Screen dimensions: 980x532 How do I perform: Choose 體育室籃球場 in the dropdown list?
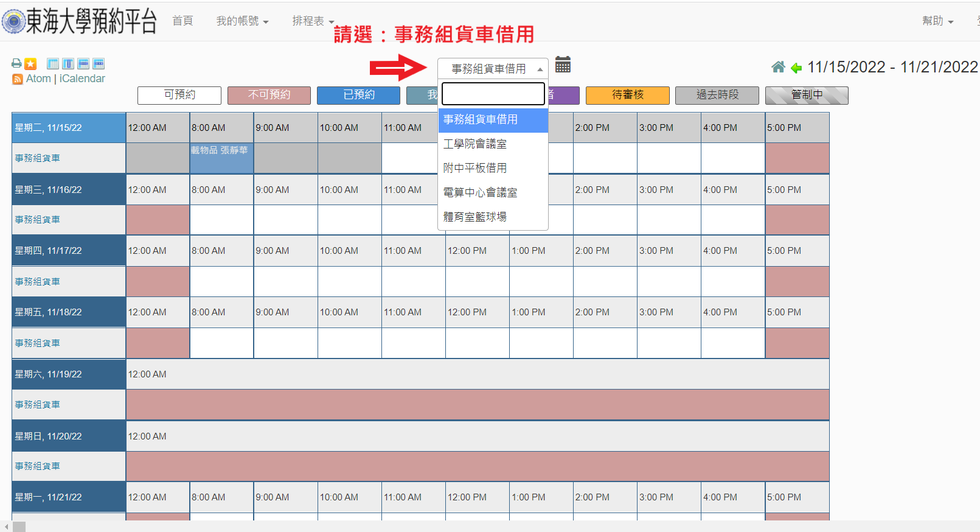click(474, 217)
